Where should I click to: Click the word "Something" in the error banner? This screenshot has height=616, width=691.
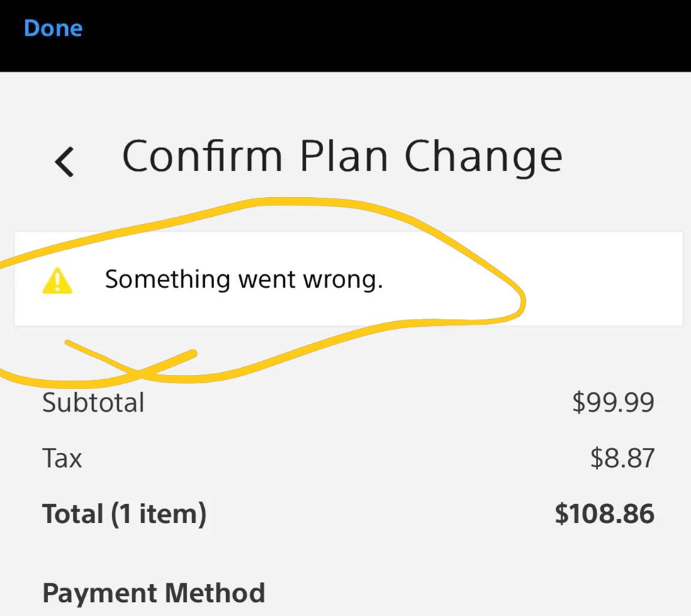coord(167,279)
